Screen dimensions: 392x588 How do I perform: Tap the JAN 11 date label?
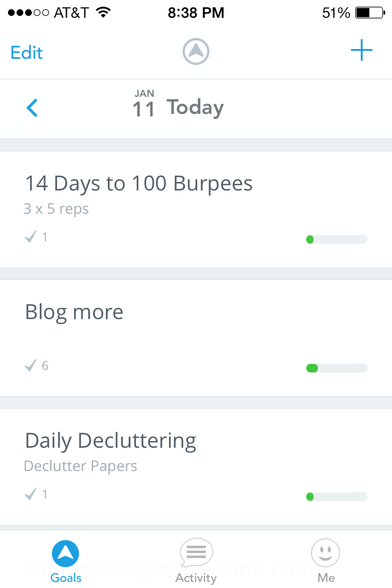click(144, 104)
